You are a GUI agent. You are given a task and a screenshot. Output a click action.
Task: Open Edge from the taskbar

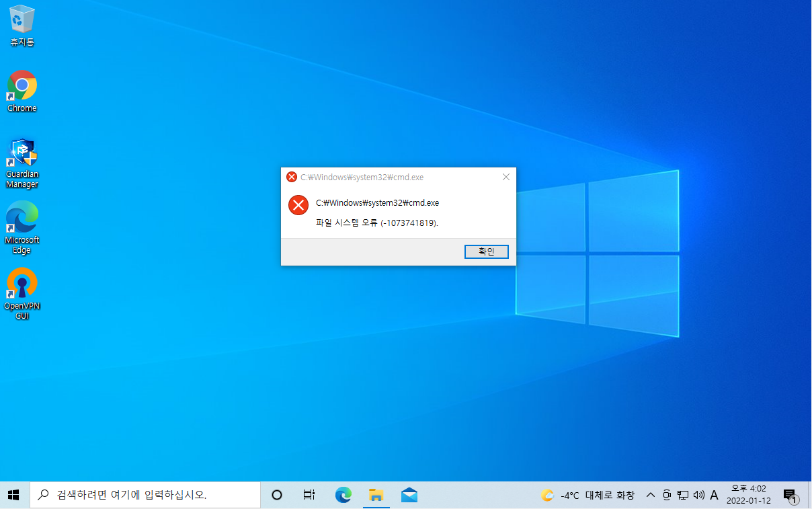point(343,495)
